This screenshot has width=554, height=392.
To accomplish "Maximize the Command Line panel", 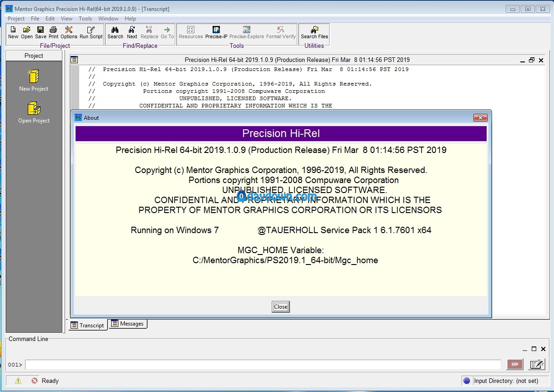I will tap(534, 349).
